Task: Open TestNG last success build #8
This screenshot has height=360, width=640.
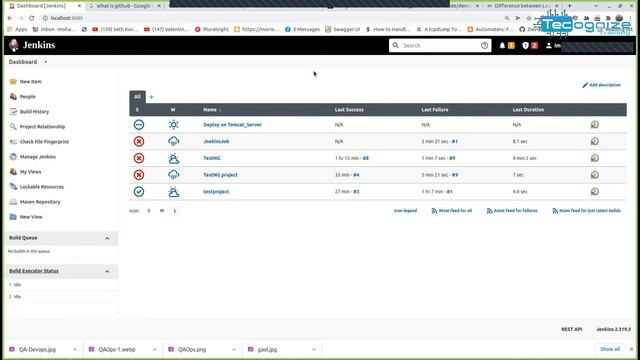Action: pyautogui.click(x=365, y=158)
